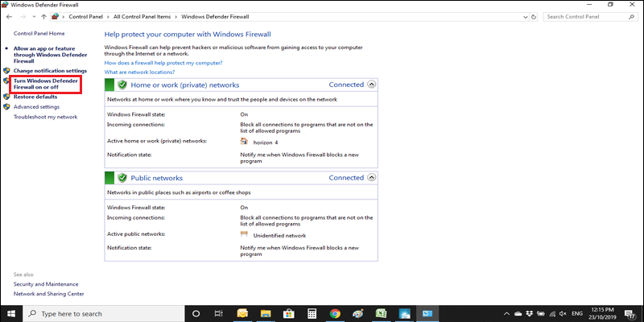Open Microsoft Store from the taskbar
Image resolution: width=644 pixels, height=322 pixels.
point(289,314)
